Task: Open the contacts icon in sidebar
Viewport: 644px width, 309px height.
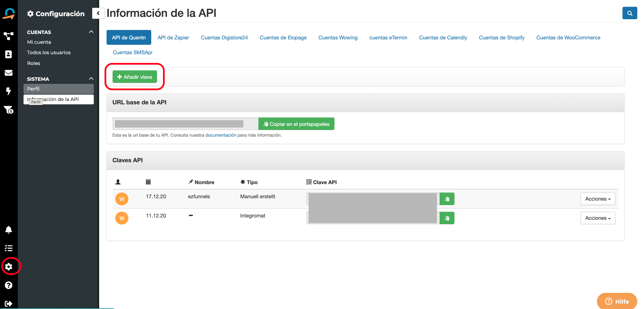Action: coord(9,55)
